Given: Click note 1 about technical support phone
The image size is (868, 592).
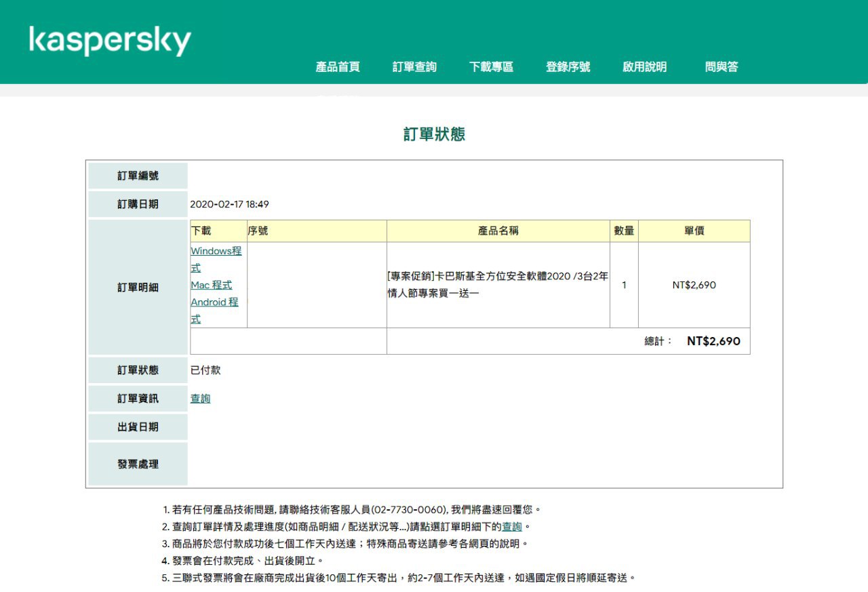Looking at the screenshot, I should (x=351, y=510).
